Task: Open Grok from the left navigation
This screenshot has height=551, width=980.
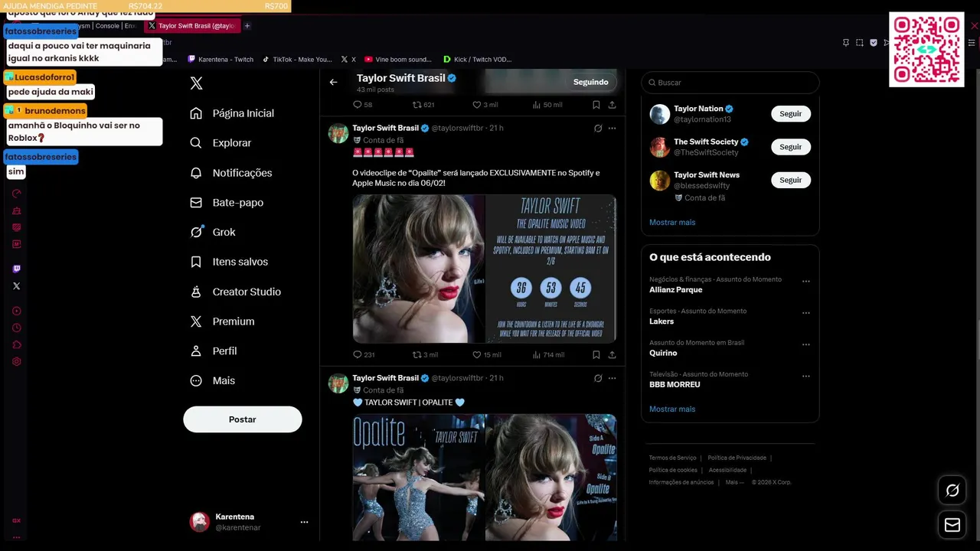Action: pos(213,232)
